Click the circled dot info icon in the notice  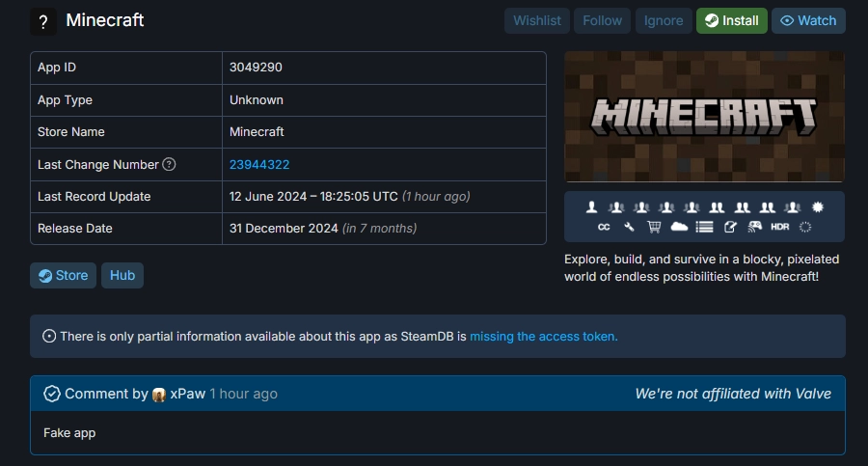click(49, 337)
